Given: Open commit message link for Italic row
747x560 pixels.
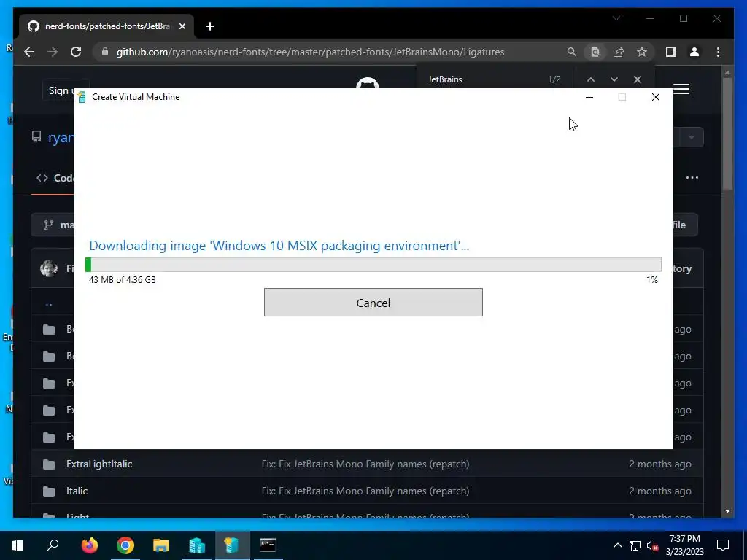Looking at the screenshot, I should (365, 491).
